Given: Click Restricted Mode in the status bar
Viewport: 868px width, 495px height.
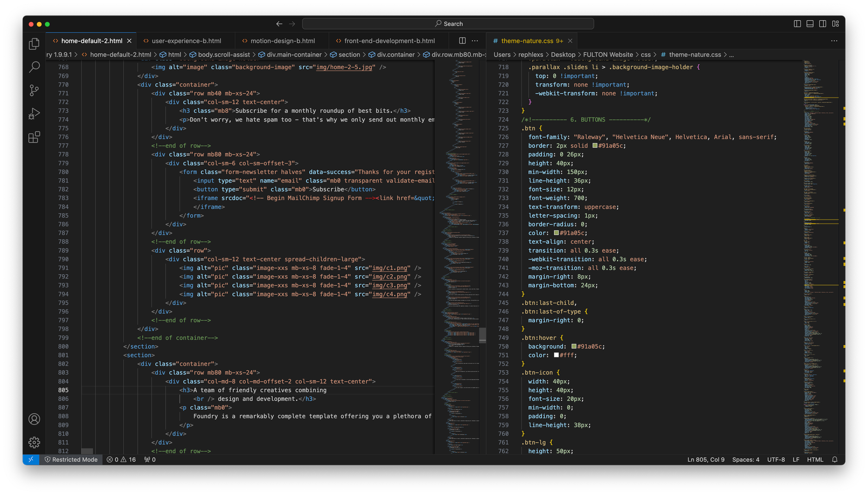Looking at the screenshot, I should tap(71, 459).
